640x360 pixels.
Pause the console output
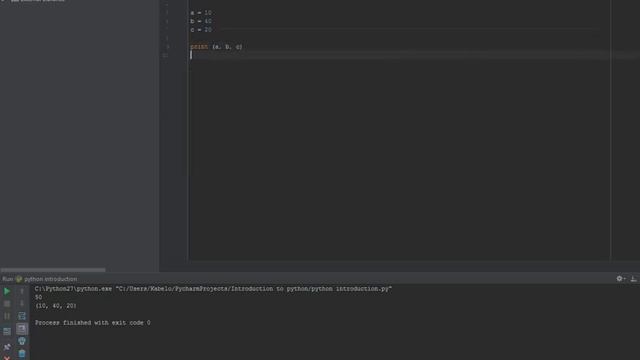(7, 316)
